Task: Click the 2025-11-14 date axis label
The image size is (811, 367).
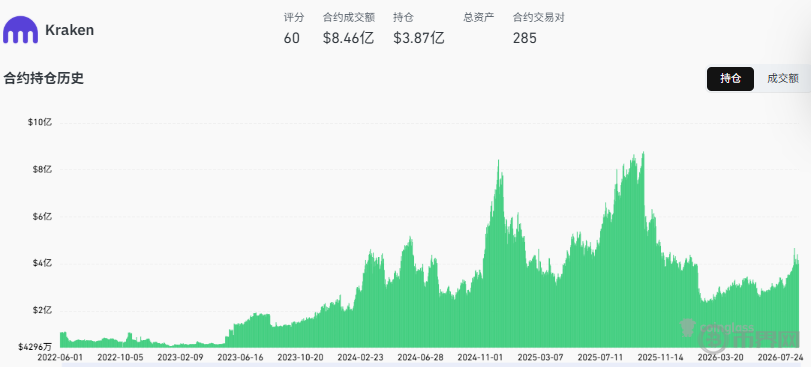Action: pyautogui.click(x=660, y=357)
